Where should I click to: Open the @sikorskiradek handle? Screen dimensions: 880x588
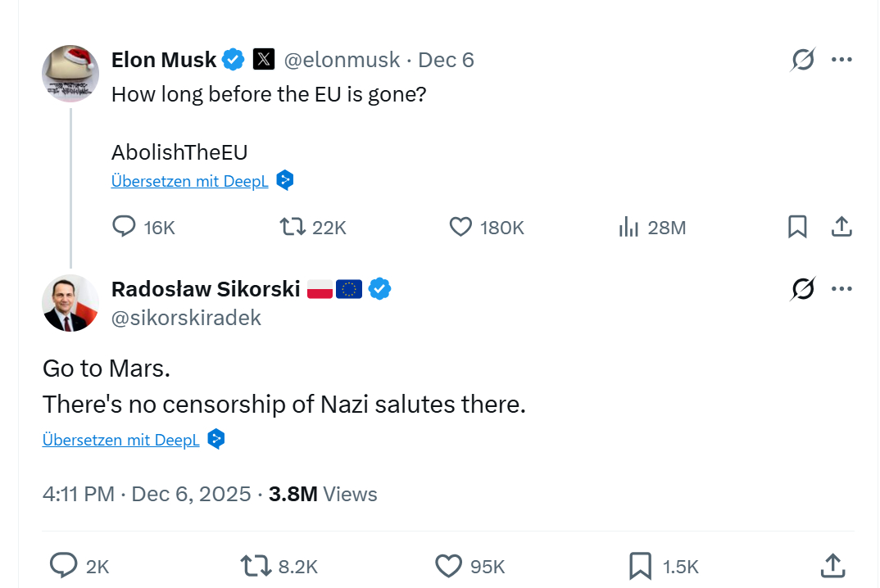186,318
